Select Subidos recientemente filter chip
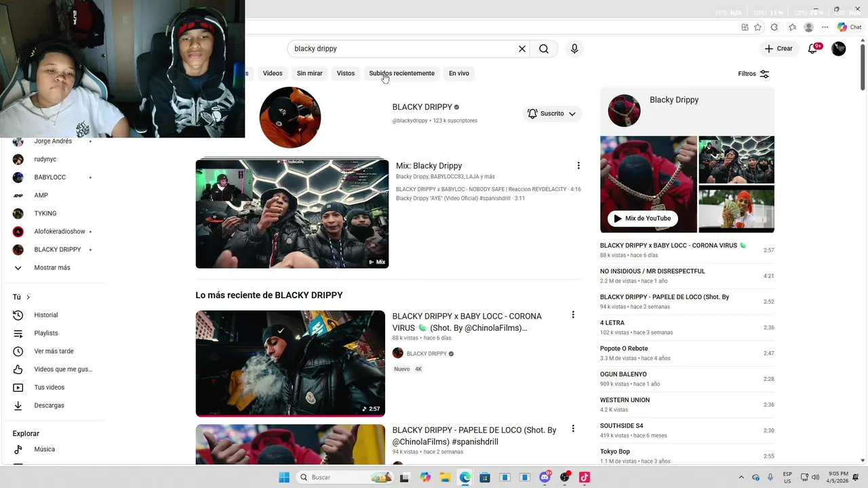The width and height of the screenshot is (868, 488). (401, 73)
